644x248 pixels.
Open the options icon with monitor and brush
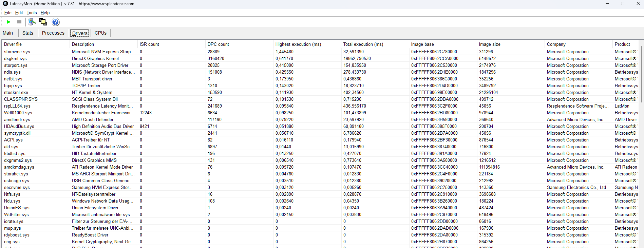pos(32,22)
